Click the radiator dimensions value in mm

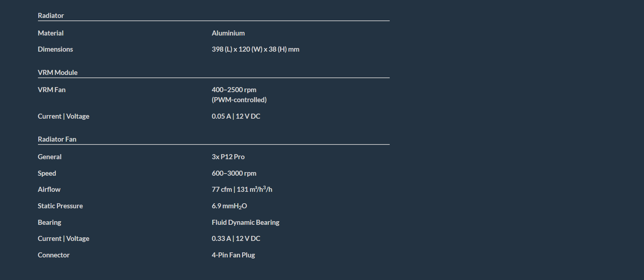255,49
